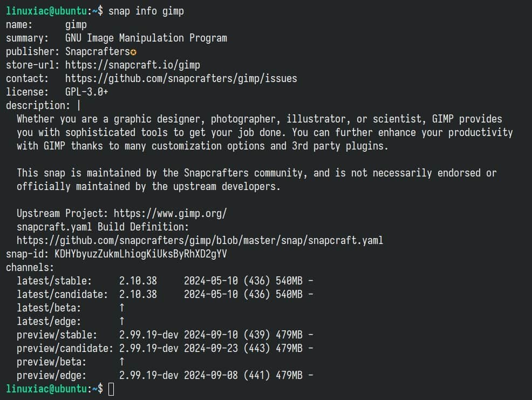532x400 pixels.
Task: Open the store-url https://snapcraft.io/gimp link
Action: [x=133, y=65]
